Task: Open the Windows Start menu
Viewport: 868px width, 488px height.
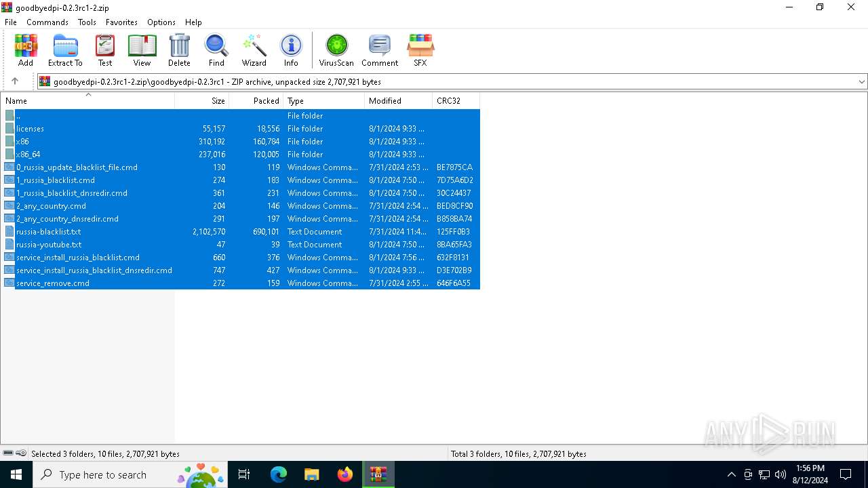Action: pyautogui.click(x=16, y=474)
